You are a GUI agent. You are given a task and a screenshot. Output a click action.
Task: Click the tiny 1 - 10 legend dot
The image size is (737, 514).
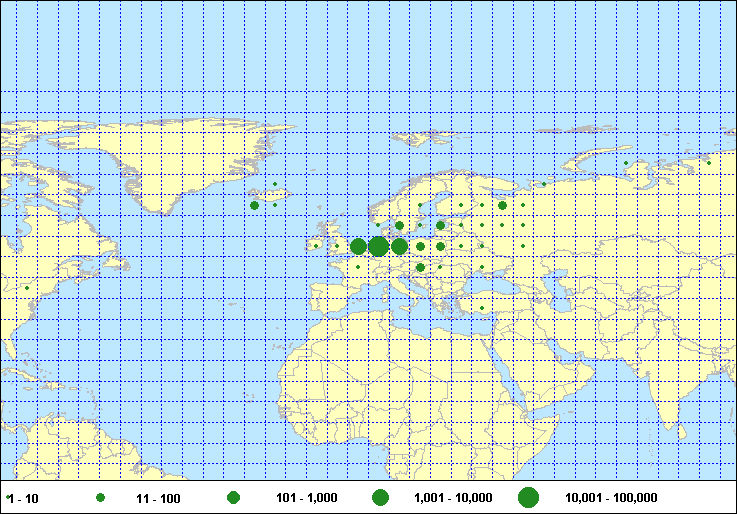9,497
